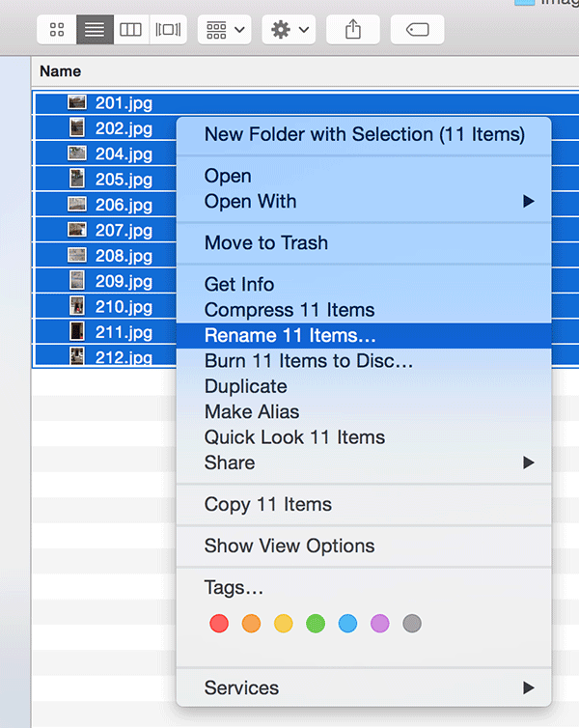Viewport: 579px width, 728px height.
Task: Select the 205.jpg file row
Action: coord(124,179)
